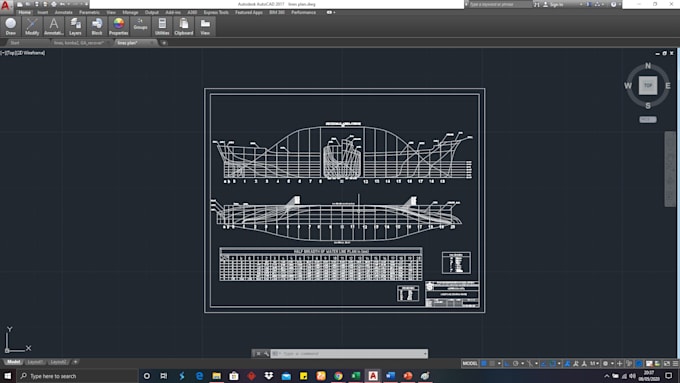Screen dimensions: 680x383
Task: Click the navigation bar on the right edge
Action: pyautogui.click(x=670, y=169)
